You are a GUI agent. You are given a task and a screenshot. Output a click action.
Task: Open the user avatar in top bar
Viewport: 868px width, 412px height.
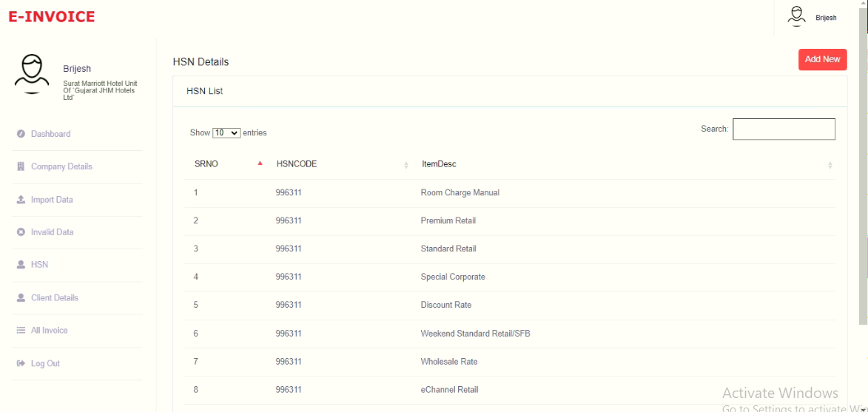pos(796,16)
